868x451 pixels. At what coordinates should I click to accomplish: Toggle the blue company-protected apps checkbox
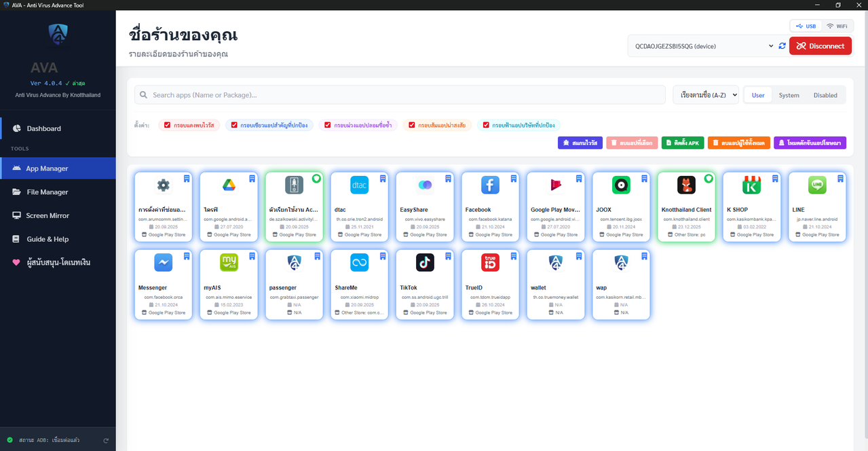486,125
